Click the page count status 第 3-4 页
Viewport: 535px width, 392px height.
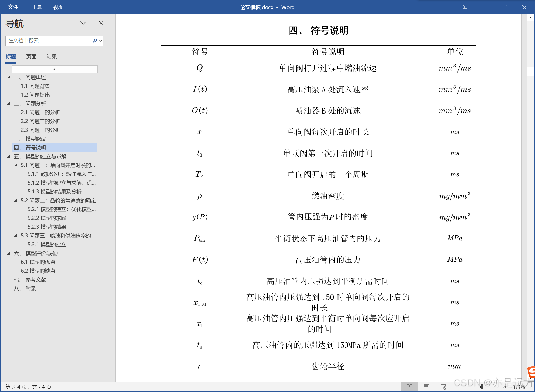point(28,387)
